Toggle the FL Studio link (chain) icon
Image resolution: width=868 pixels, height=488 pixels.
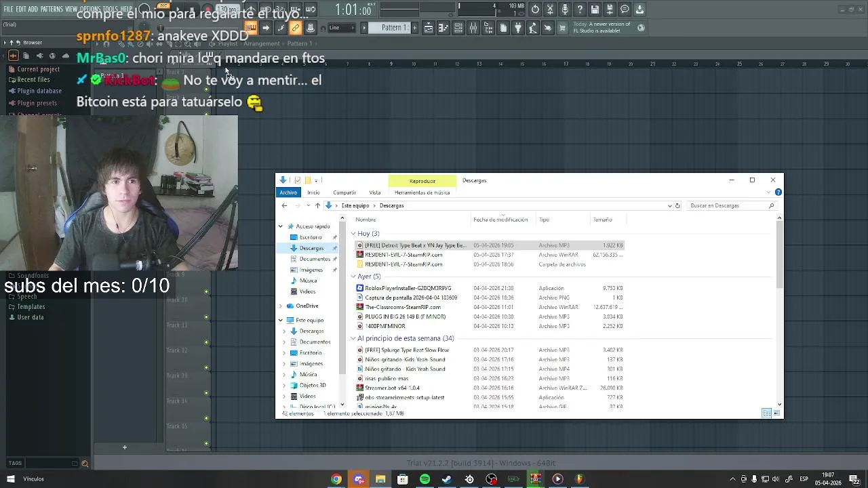point(295,28)
